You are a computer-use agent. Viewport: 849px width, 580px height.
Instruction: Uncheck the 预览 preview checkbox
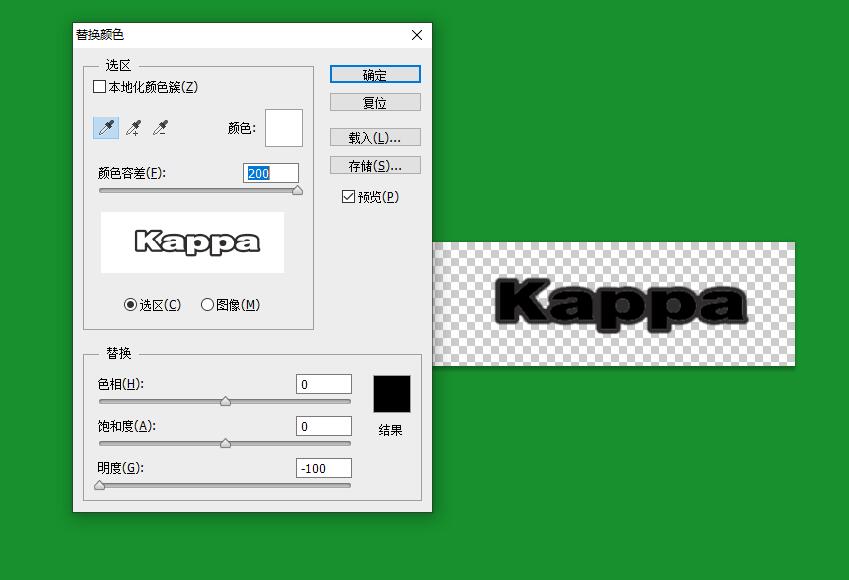point(348,197)
